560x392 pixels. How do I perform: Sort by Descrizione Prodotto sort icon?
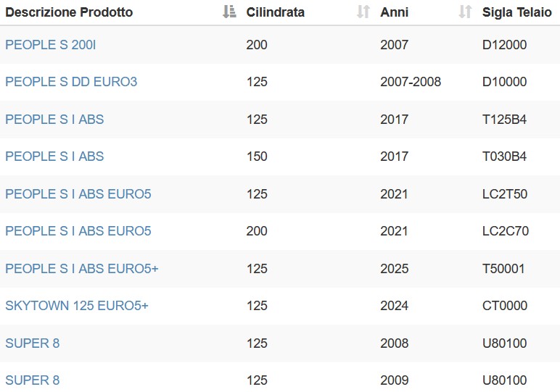coord(229,12)
